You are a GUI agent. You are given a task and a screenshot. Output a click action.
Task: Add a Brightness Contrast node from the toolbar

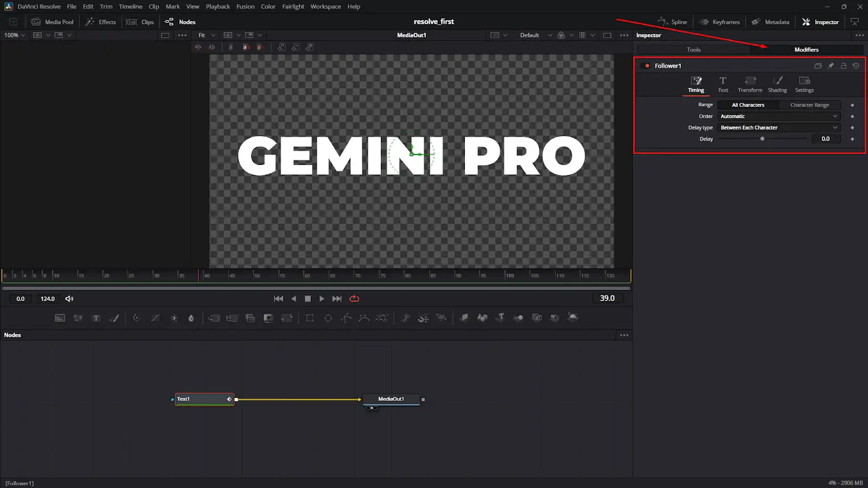[174, 318]
